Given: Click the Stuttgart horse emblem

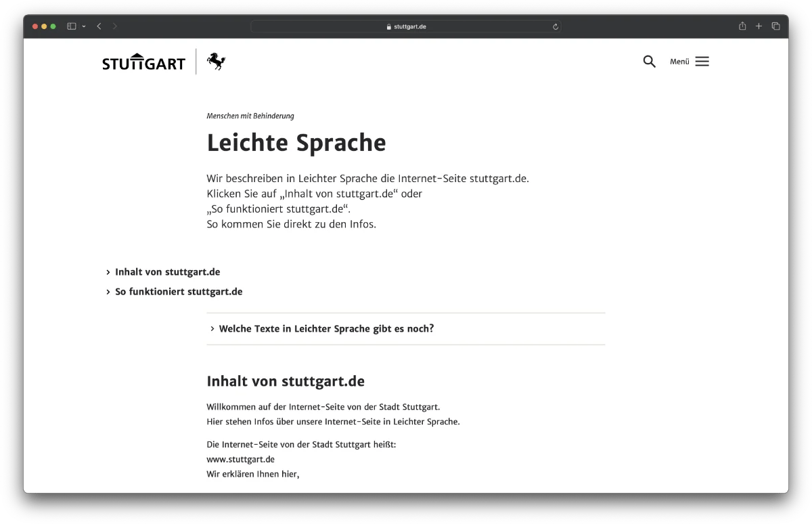Looking at the screenshot, I should (216, 62).
